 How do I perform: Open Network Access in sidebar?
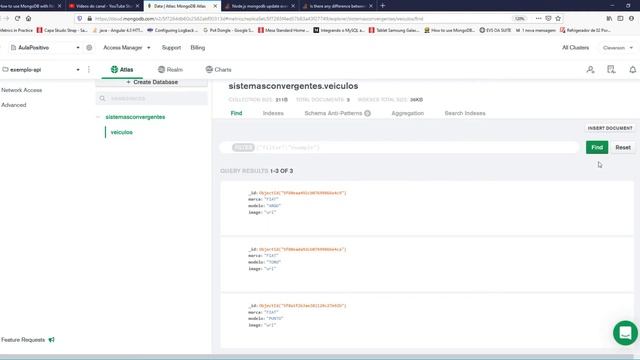[22, 90]
